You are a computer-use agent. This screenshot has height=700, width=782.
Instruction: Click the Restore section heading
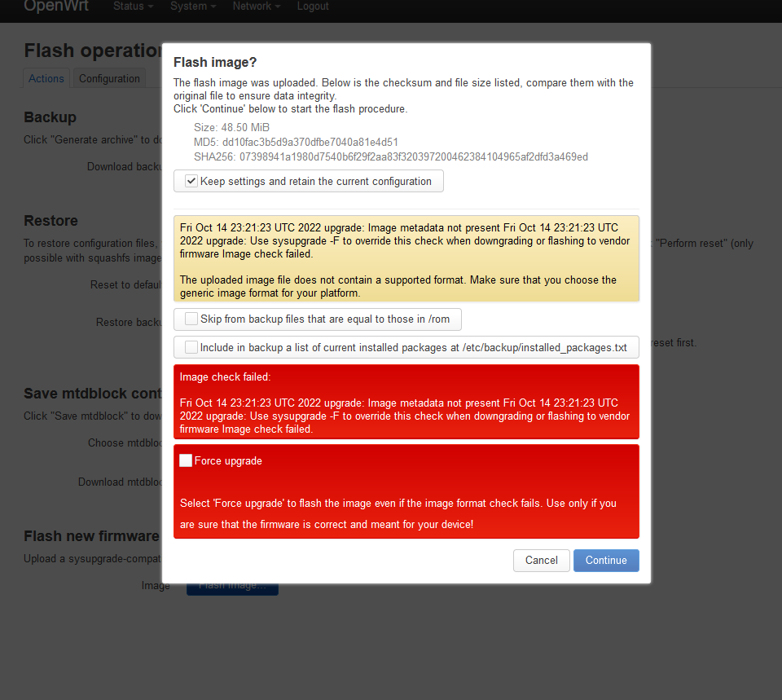(x=51, y=221)
